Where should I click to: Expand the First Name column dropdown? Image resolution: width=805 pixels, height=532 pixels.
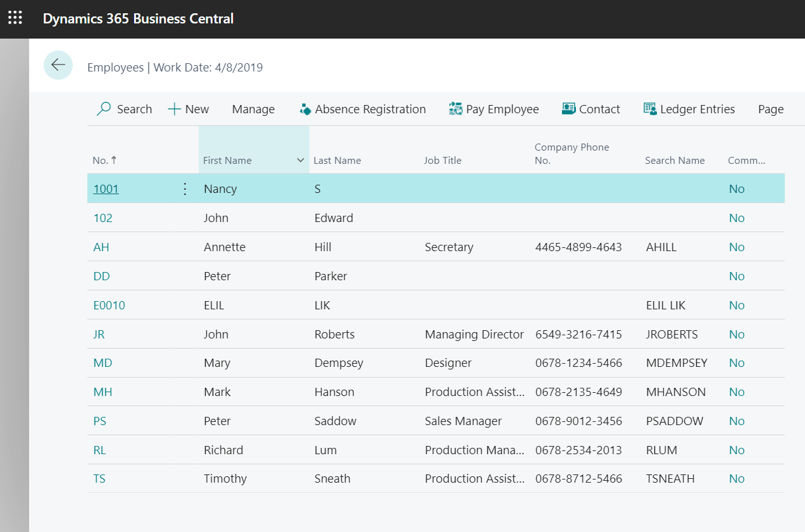tap(301, 161)
